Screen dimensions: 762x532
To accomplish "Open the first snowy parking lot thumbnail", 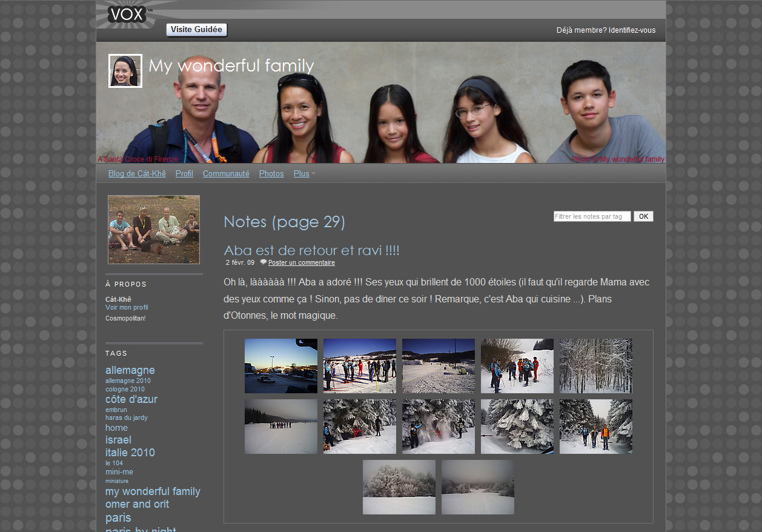I will pos(281,366).
